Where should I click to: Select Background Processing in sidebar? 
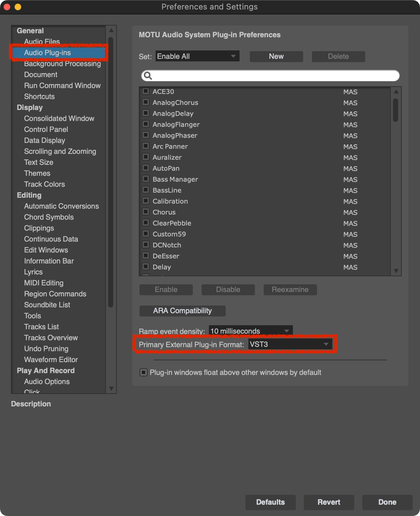62,64
